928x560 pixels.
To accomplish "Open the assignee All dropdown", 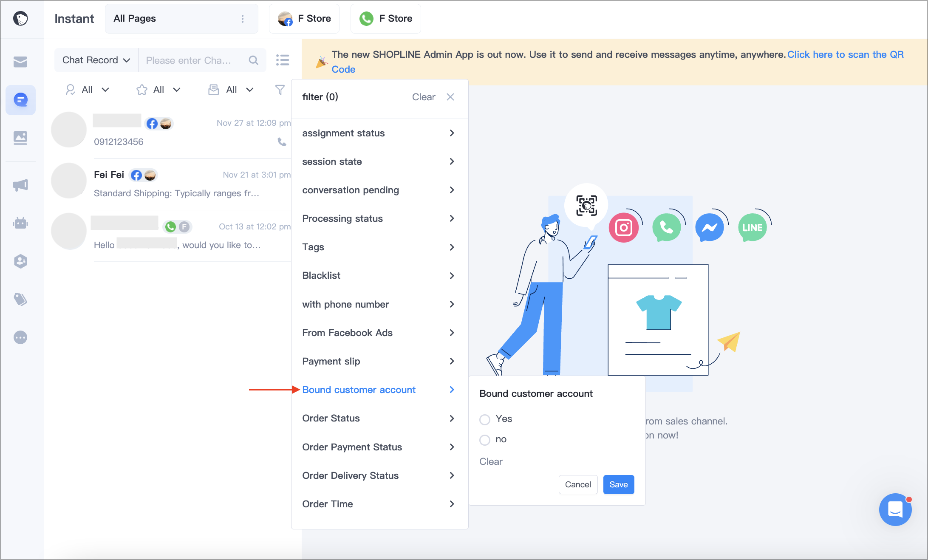I will tap(88, 90).
